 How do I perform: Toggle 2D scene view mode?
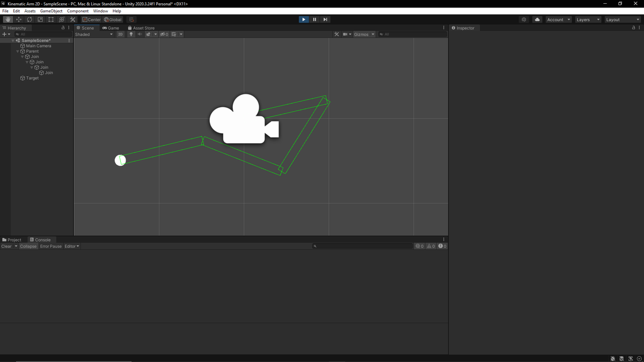point(120,34)
